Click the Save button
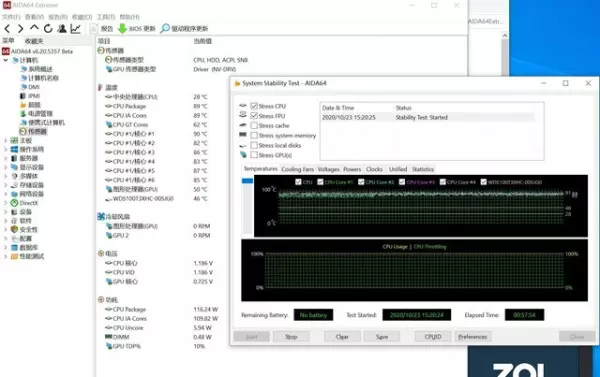 (x=382, y=337)
